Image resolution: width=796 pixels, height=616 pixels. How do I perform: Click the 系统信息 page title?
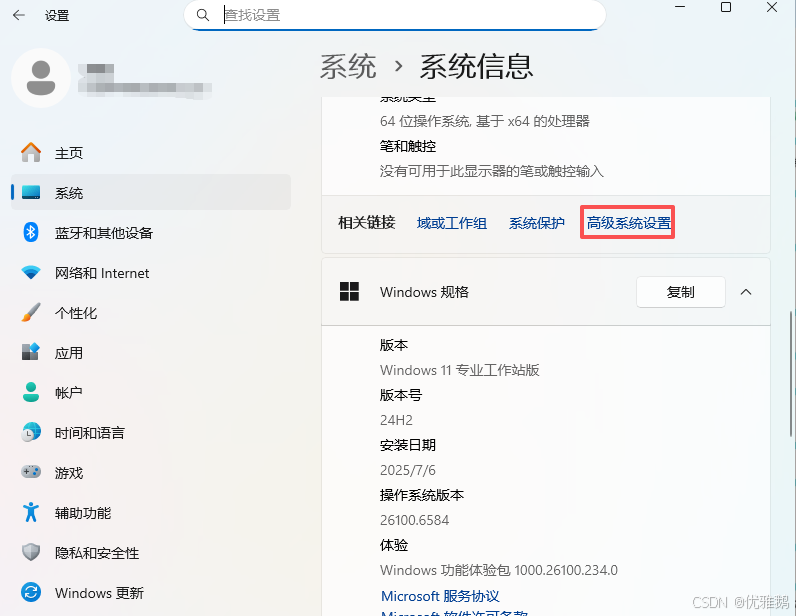click(476, 67)
